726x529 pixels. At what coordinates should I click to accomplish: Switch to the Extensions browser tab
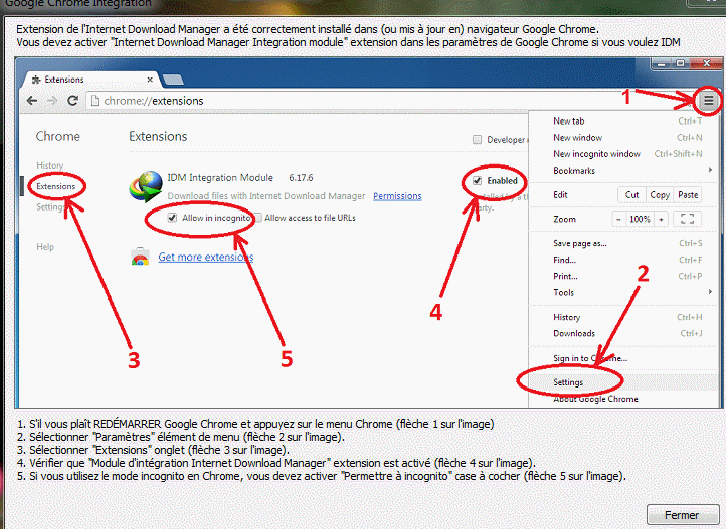click(92, 80)
